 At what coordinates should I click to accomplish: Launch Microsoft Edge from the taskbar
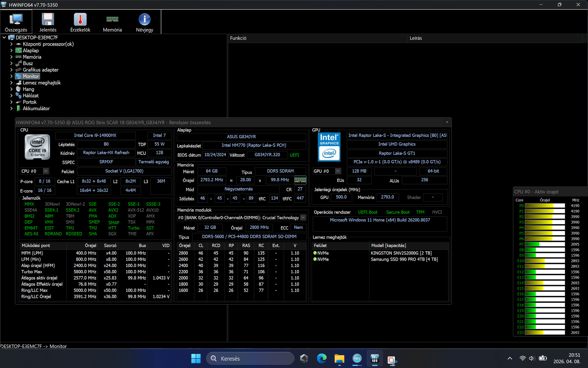click(x=322, y=358)
